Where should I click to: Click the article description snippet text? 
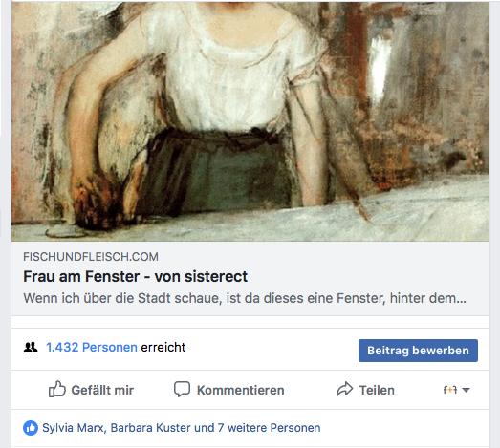(x=245, y=298)
